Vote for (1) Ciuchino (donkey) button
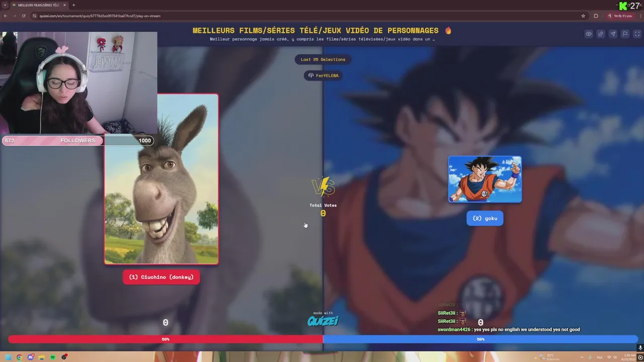644x362 pixels. (161, 277)
